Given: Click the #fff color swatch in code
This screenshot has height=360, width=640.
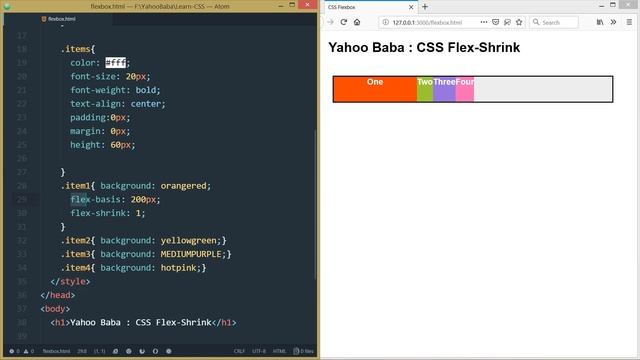Looking at the screenshot, I should [x=116, y=62].
